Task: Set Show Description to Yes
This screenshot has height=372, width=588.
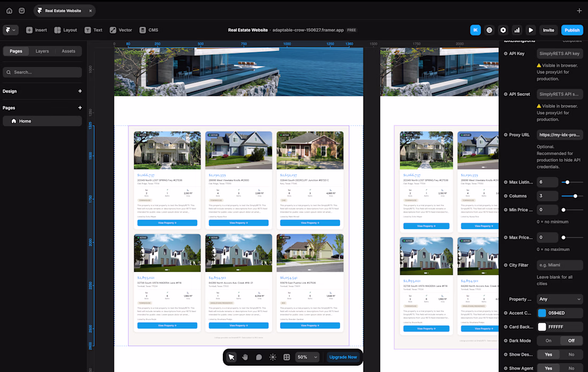Action: coord(548,355)
